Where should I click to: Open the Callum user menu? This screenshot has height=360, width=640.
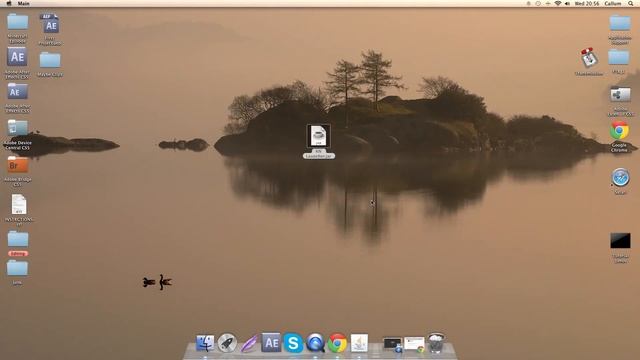(x=613, y=3)
